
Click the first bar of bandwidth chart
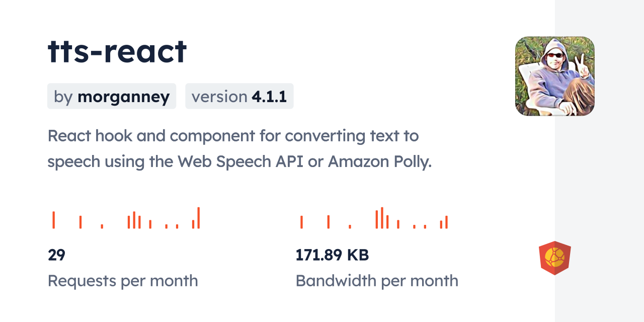301,222
